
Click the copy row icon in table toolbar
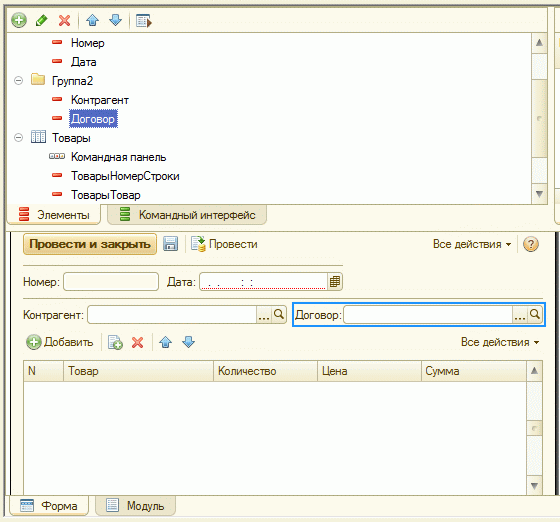pos(115,342)
